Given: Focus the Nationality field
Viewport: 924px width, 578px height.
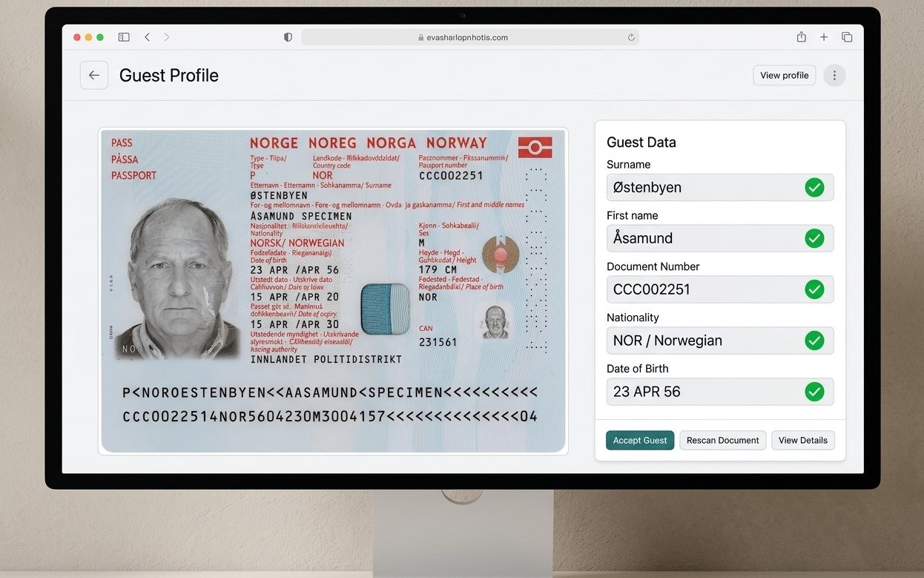Looking at the screenshot, I should click(x=720, y=341).
